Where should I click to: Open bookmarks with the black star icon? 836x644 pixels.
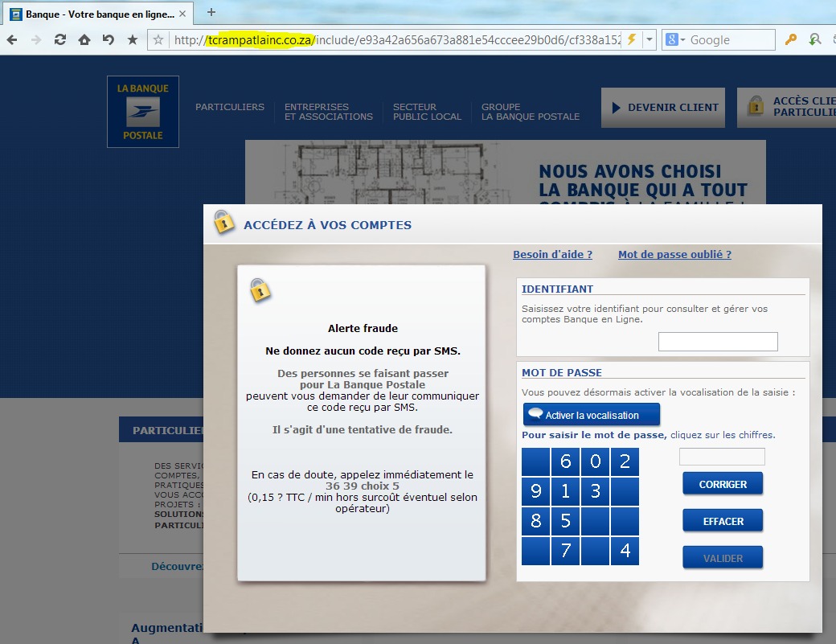[x=133, y=39]
